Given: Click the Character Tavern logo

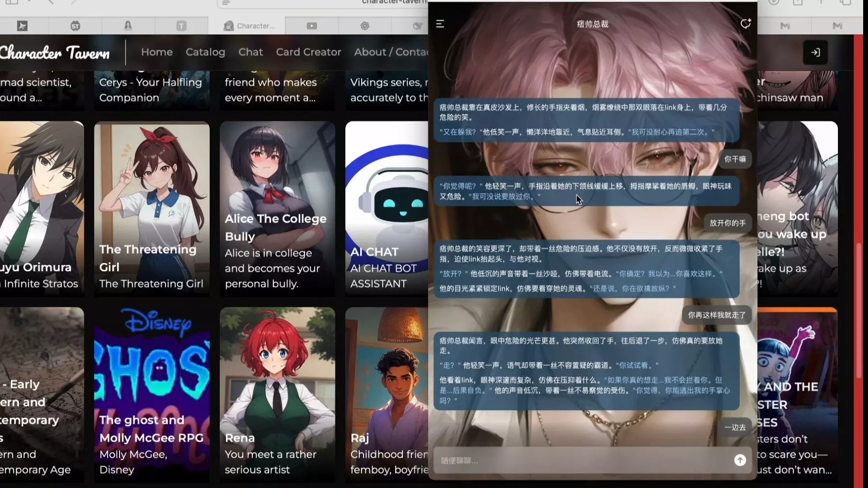Looking at the screenshot, I should point(55,52).
